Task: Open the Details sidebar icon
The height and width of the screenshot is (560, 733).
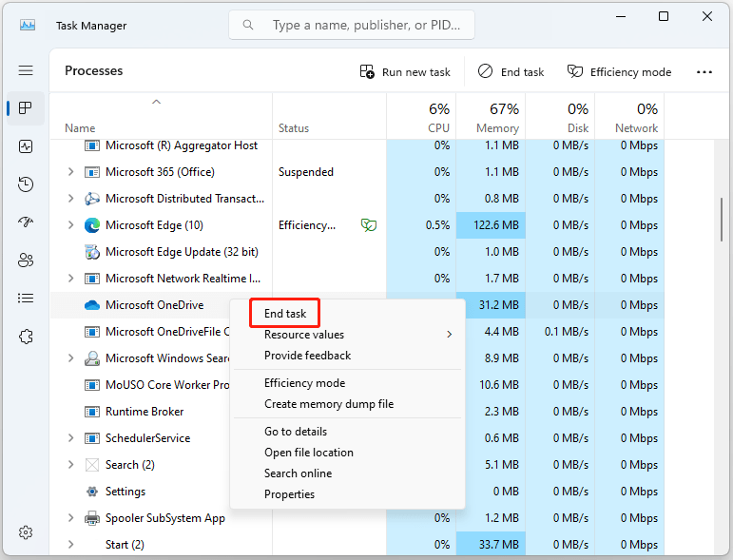Action: click(26, 299)
